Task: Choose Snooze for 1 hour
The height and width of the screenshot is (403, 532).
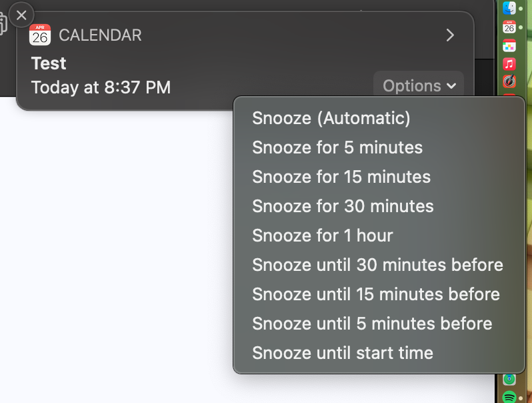Action: pyautogui.click(x=322, y=236)
